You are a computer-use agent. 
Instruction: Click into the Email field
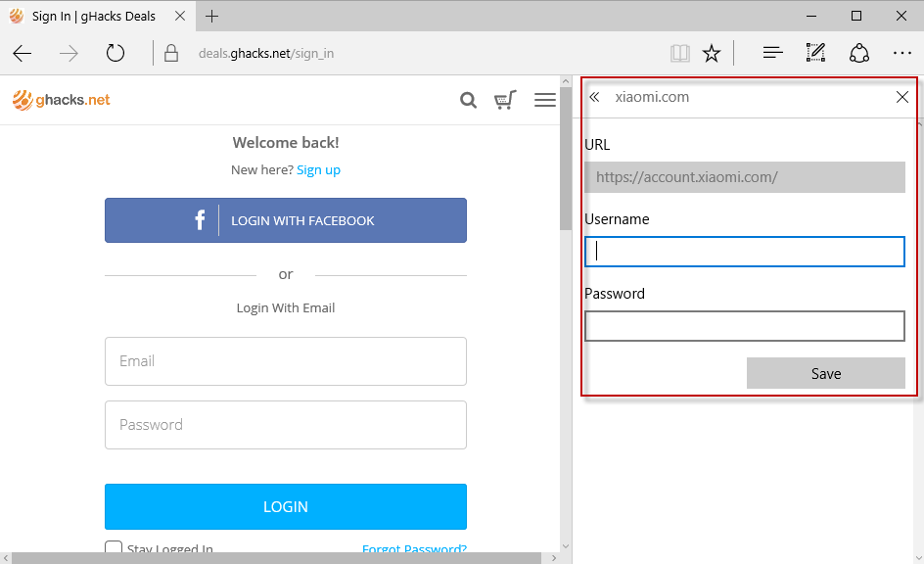pyautogui.click(x=286, y=361)
